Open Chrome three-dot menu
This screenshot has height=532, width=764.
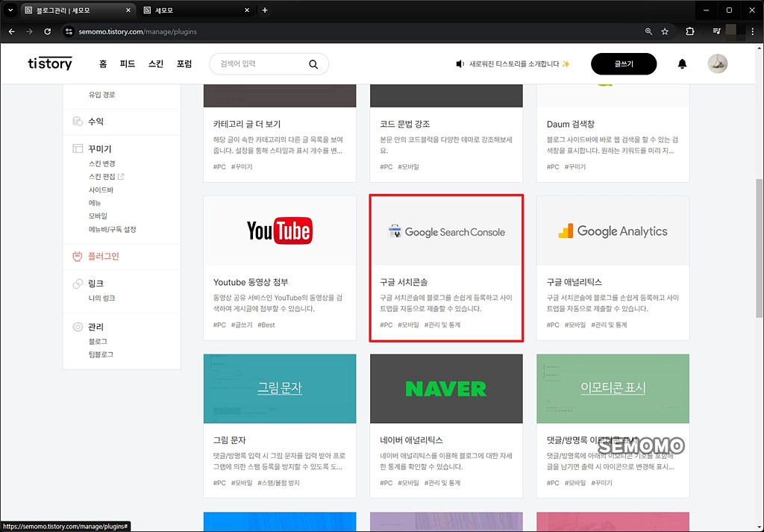(752, 31)
